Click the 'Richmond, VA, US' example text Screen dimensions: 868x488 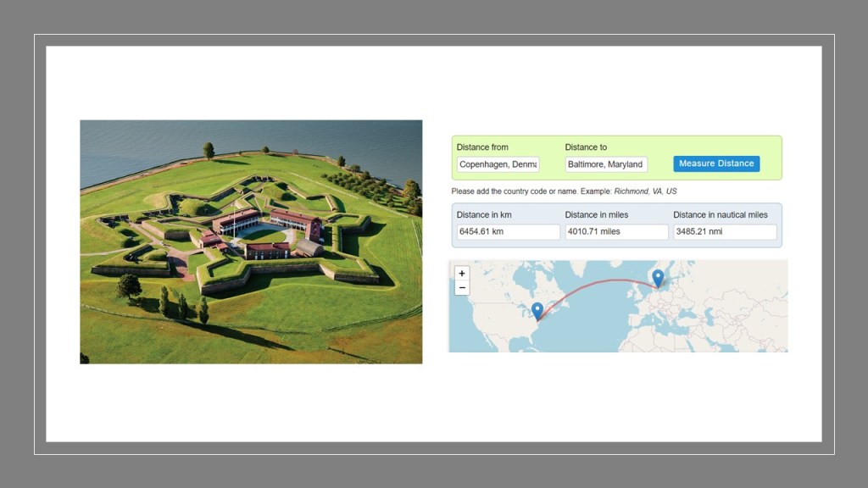(645, 191)
